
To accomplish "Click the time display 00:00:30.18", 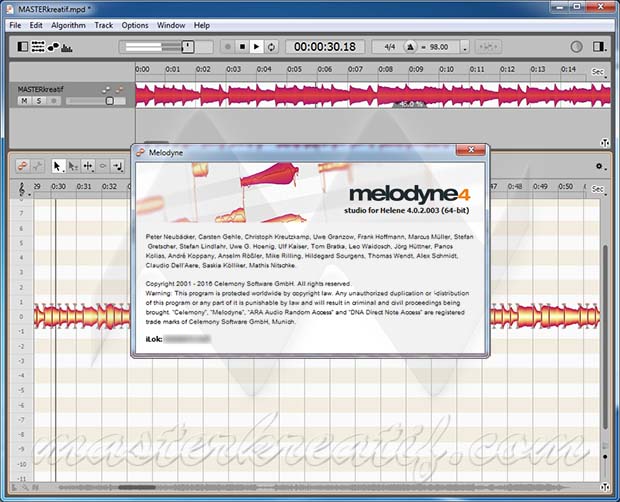I will [x=325, y=47].
